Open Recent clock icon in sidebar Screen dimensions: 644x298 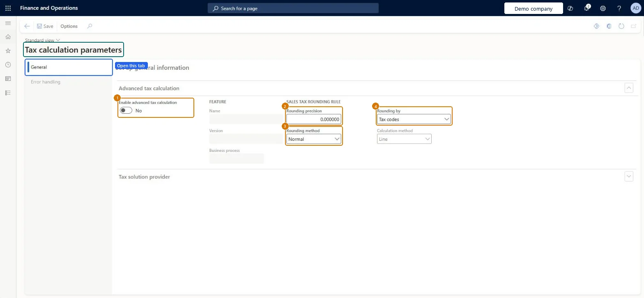(x=8, y=65)
